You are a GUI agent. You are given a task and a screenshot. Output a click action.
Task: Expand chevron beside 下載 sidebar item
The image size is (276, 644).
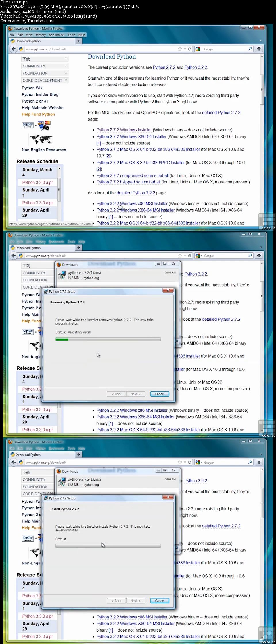[x=66, y=59]
